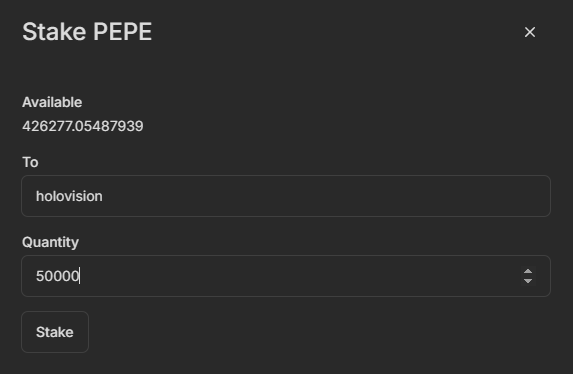Image resolution: width=573 pixels, height=374 pixels.
Task: Select the upward triangle in the Quantity spinner
Action: click(x=528, y=272)
